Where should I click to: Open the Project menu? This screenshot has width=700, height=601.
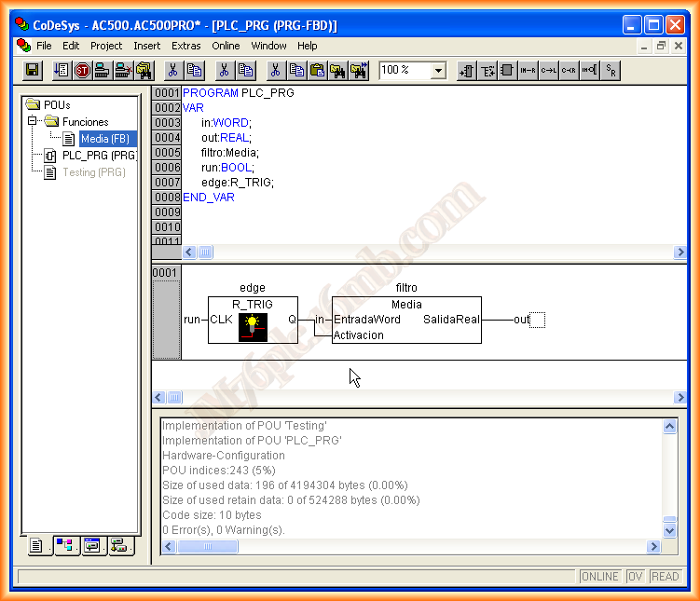click(x=106, y=46)
